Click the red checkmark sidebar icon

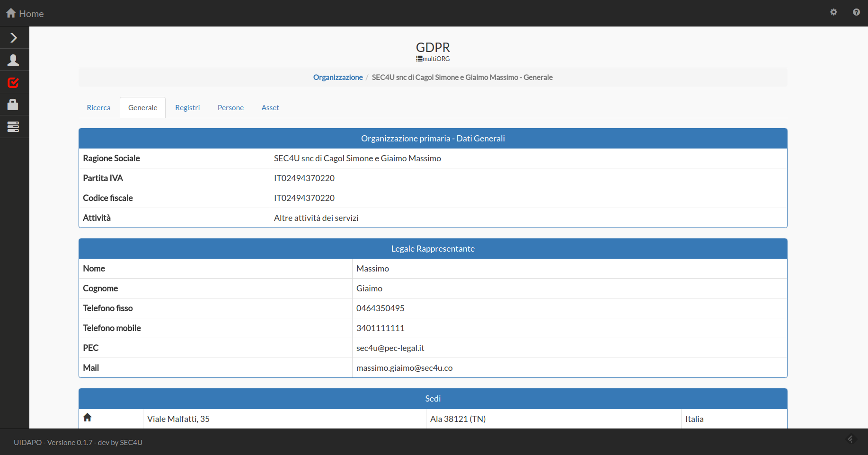pyautogui.click(x=13, y=83)
